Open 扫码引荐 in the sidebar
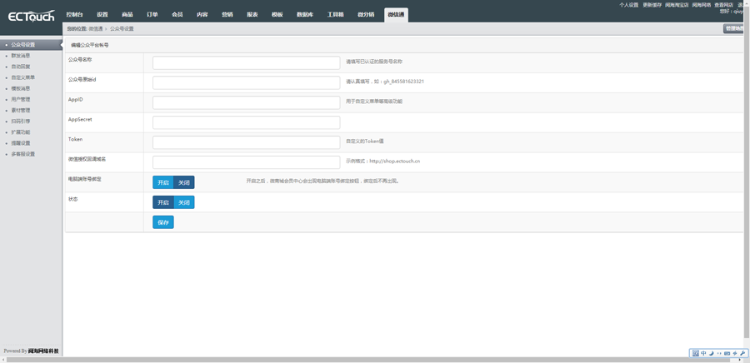 [21, 121]
